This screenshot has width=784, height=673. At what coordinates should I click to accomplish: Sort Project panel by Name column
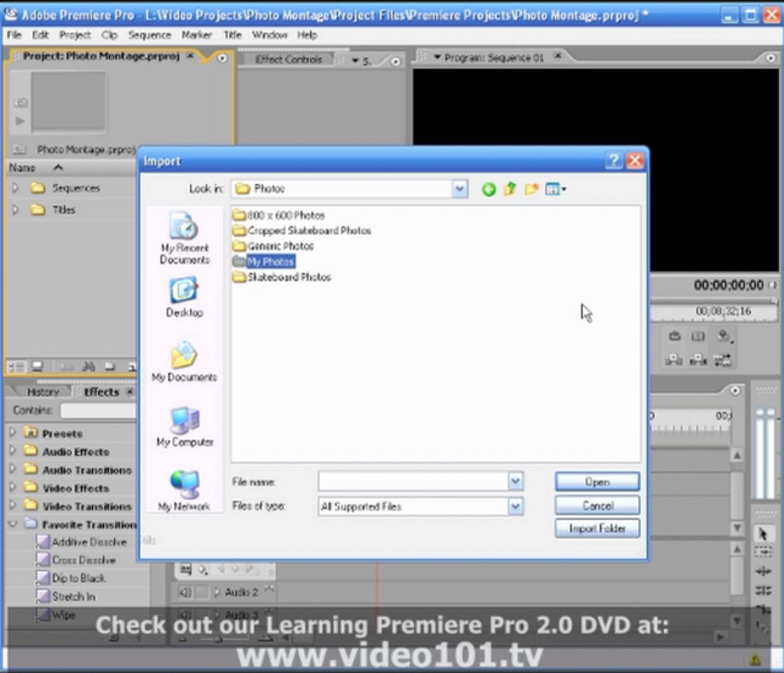tap(22, 167)
